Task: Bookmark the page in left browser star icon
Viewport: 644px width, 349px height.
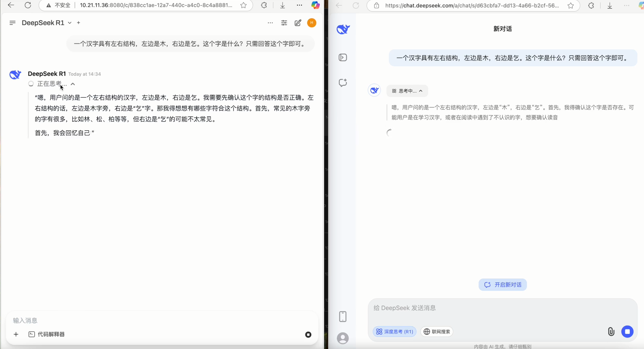Action: [243, 5]
